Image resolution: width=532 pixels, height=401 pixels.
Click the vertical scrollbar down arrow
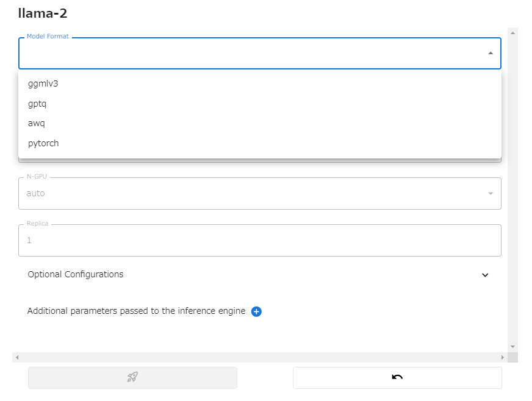click(x=512, y=347)
